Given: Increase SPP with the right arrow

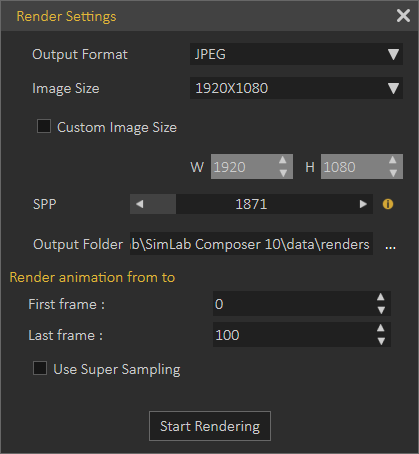Looking at the screenshot, I should point(363,204).
